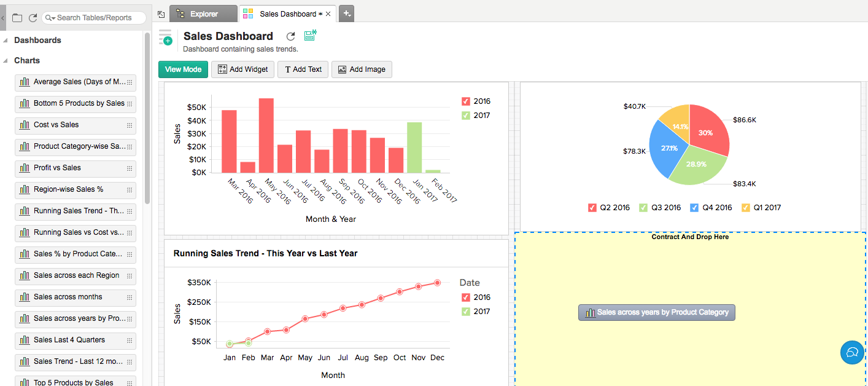The image size is (868, 386).
Task: Click the drag handle on Cost vs Sales
Action: click(130, 125)
